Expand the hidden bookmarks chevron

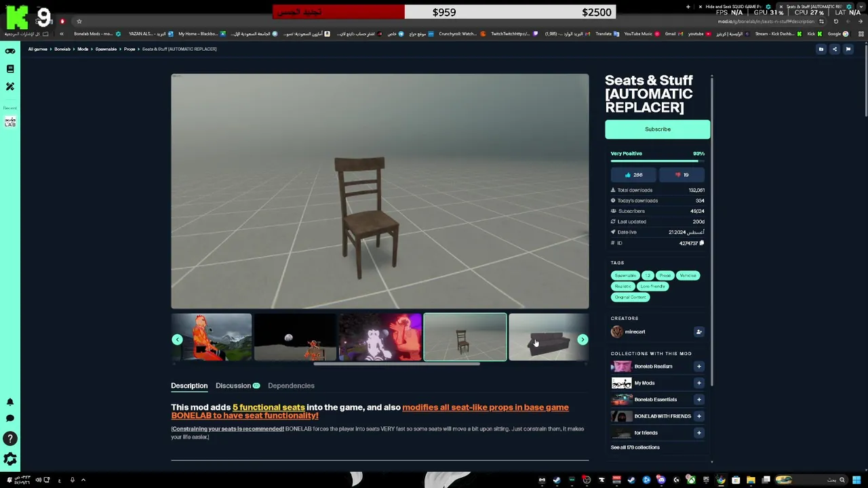click(x=62, y=34)
